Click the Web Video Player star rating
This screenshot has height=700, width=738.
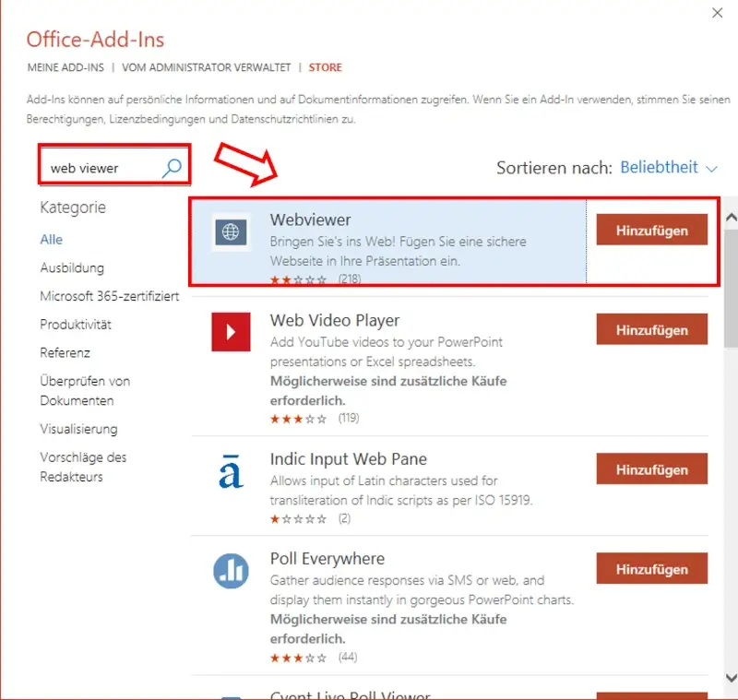click(x=298, y=418)
